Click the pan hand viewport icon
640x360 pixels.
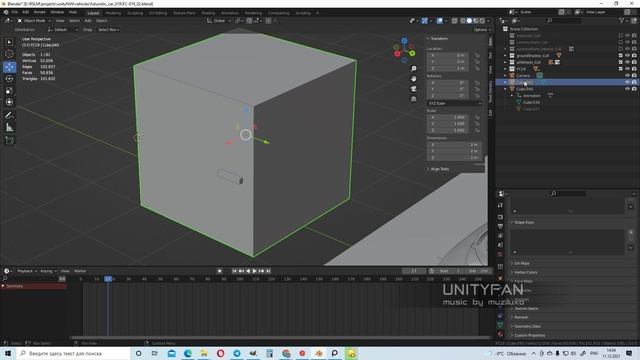point(413,78)
